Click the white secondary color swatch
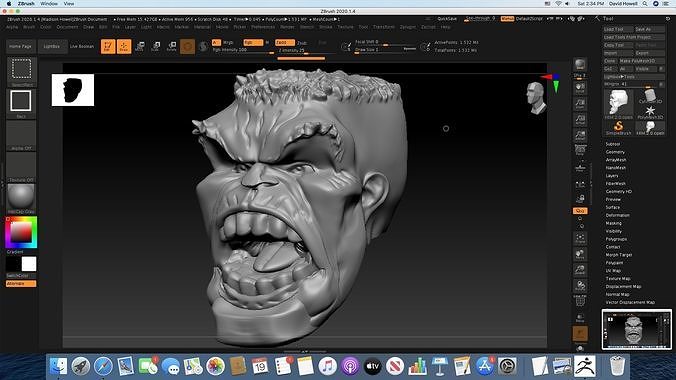This screenshot has width=676, height=380. (x=29, y=264)
